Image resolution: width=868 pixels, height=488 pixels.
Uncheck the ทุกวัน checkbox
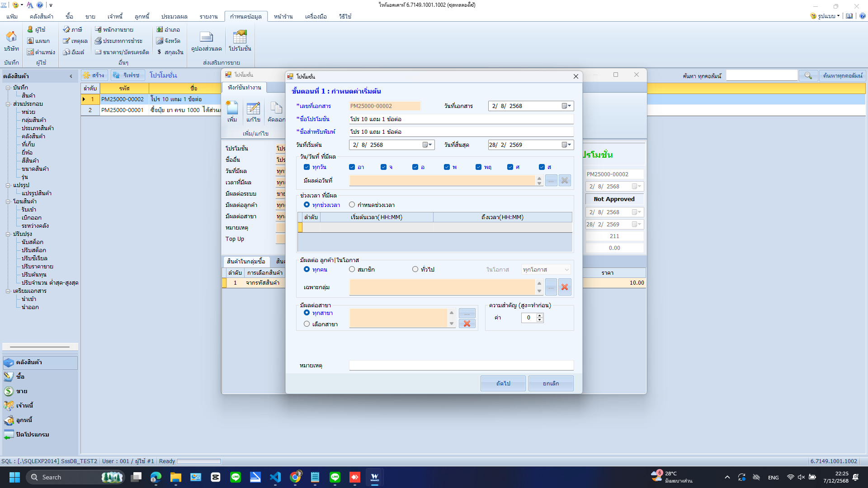tap(307, 167)
